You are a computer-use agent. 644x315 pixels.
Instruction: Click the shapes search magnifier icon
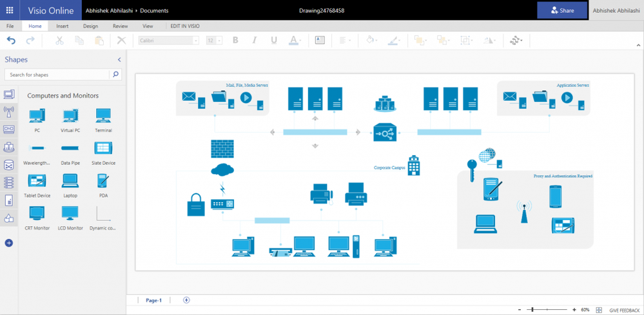point(115,75)
